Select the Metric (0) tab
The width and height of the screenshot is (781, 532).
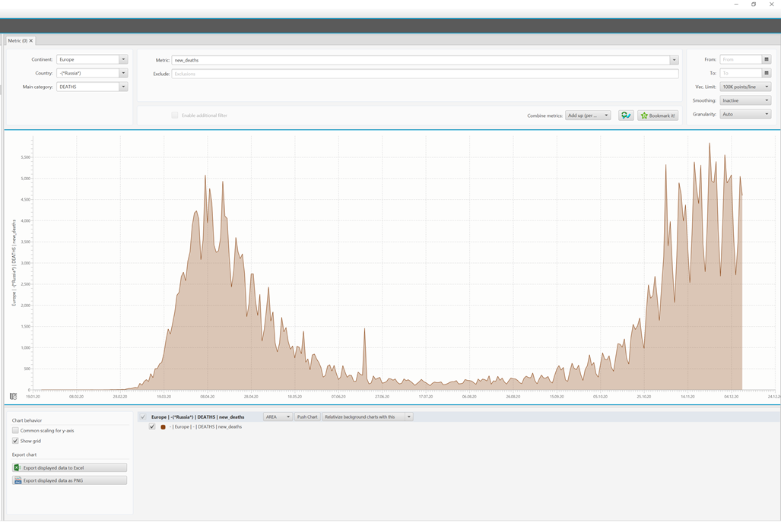17,40
